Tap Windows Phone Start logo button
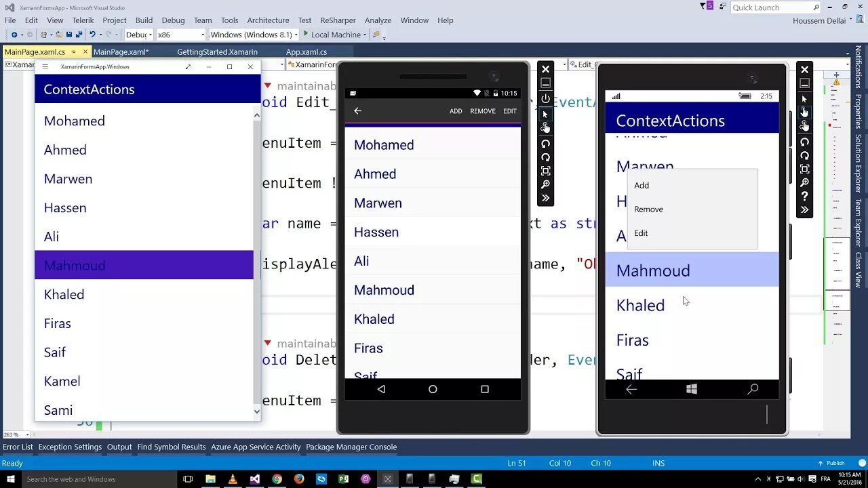 tap(692, 389)
